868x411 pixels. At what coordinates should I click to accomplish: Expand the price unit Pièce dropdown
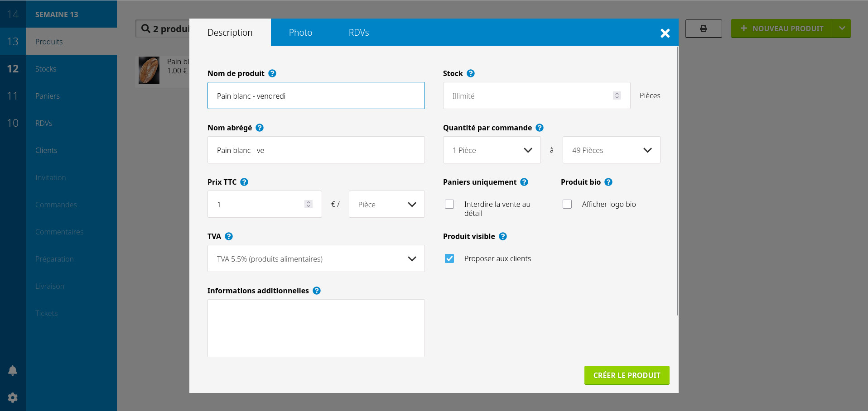pos(386,204)
